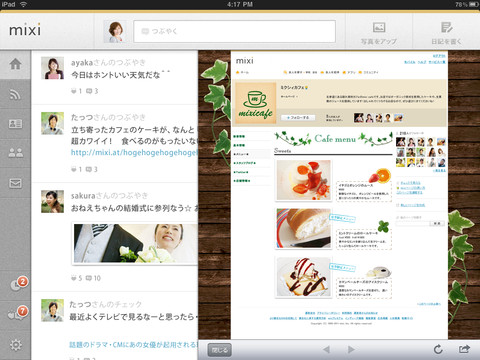Open the ayaka username link

[82, 62]
